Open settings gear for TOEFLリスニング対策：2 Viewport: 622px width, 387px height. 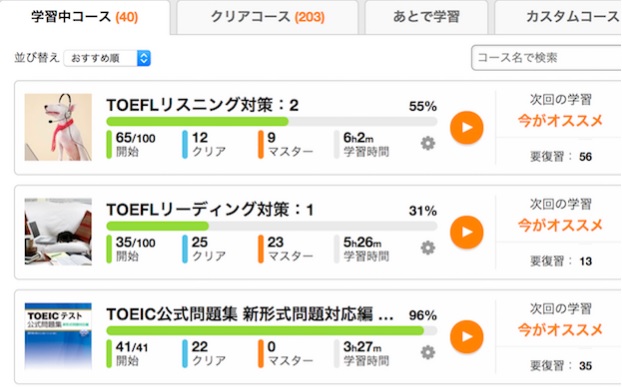pyautogui.click(x=428, y=143)
